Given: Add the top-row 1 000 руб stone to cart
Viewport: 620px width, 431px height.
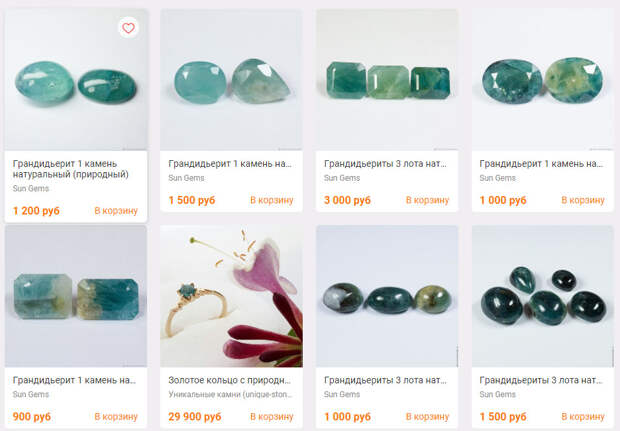Looking at the screenshot, I should [583, 200].
